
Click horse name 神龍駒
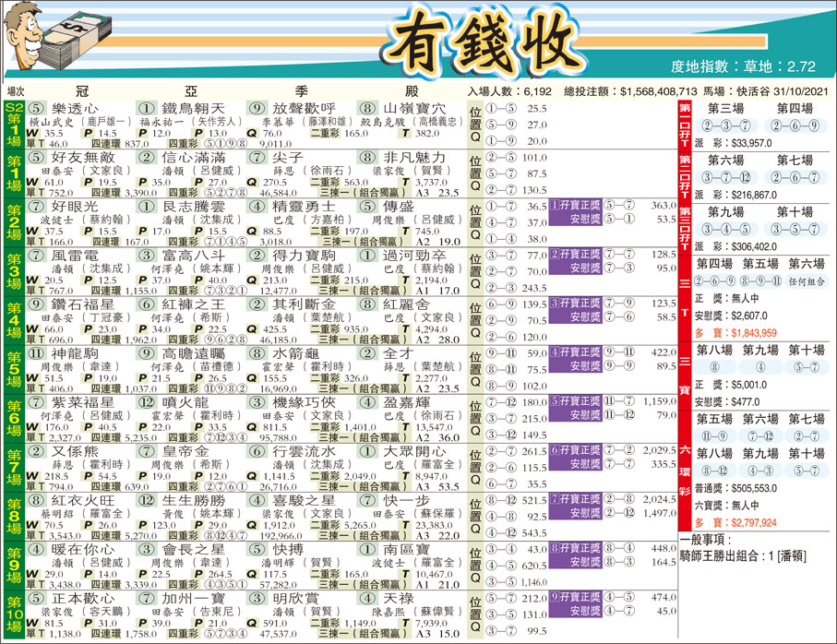click(x=76, y=353)
